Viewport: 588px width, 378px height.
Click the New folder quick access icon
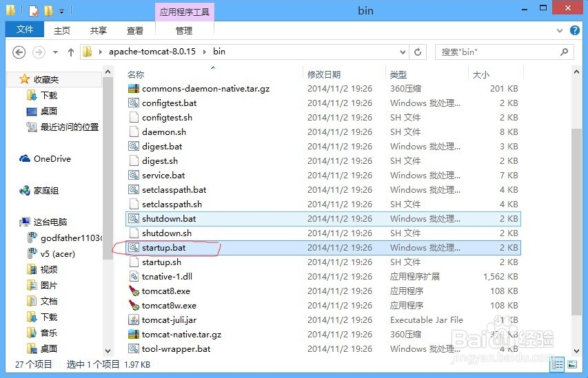tap(48, 11)
